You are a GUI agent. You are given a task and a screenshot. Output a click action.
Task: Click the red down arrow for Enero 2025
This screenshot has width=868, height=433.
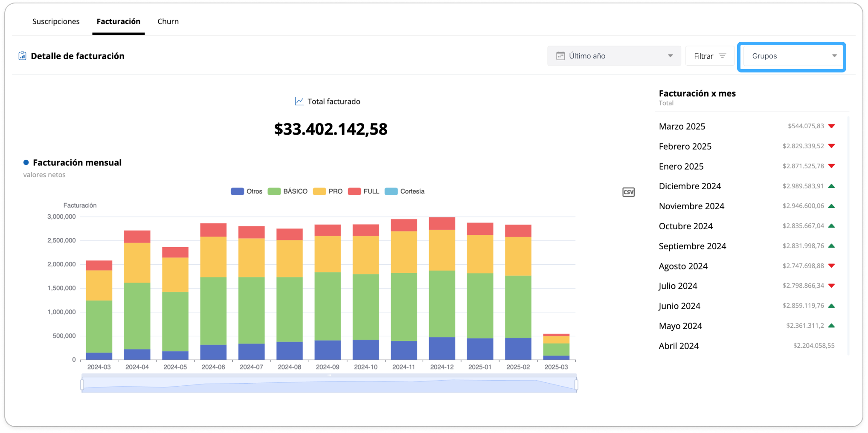(831, 166)
